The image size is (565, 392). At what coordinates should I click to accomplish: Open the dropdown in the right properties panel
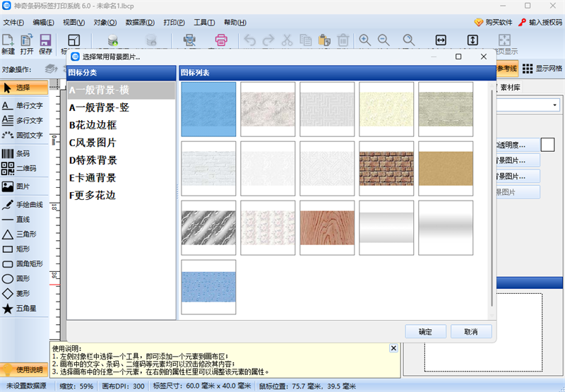point(555,105)
